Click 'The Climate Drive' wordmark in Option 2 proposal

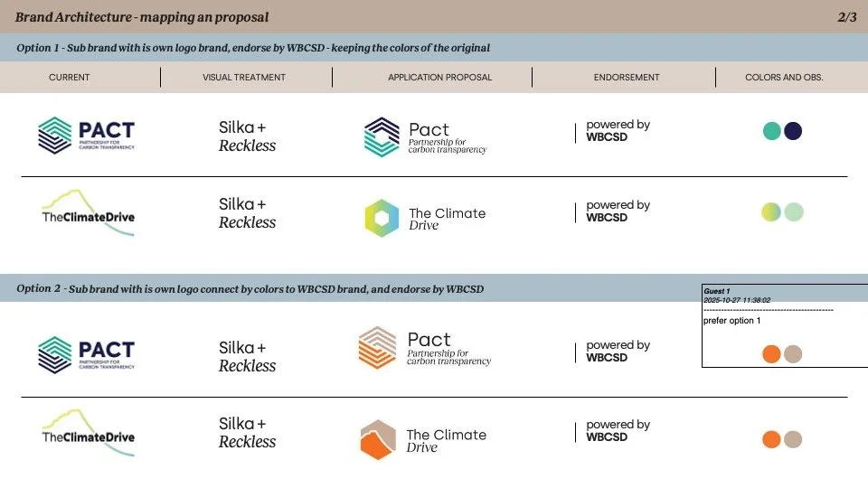click(446, 441)
